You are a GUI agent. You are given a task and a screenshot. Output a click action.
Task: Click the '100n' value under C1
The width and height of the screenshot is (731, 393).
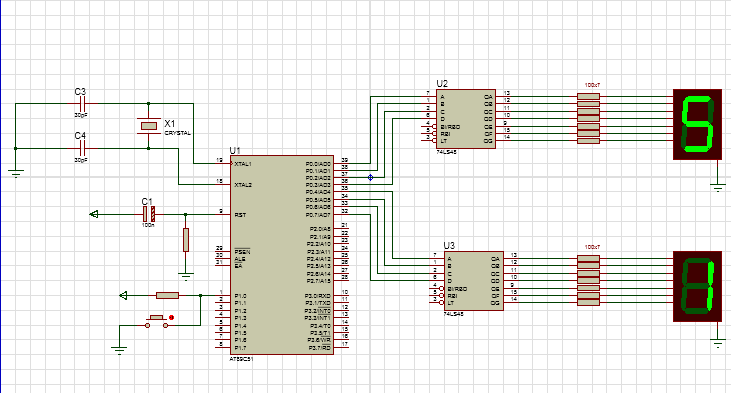pos(148,225)
